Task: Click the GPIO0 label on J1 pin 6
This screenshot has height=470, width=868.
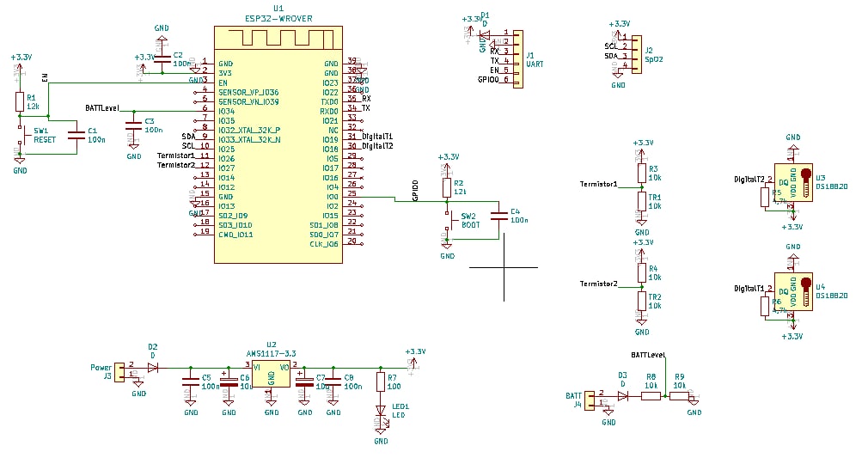Action: pos(488,80)
